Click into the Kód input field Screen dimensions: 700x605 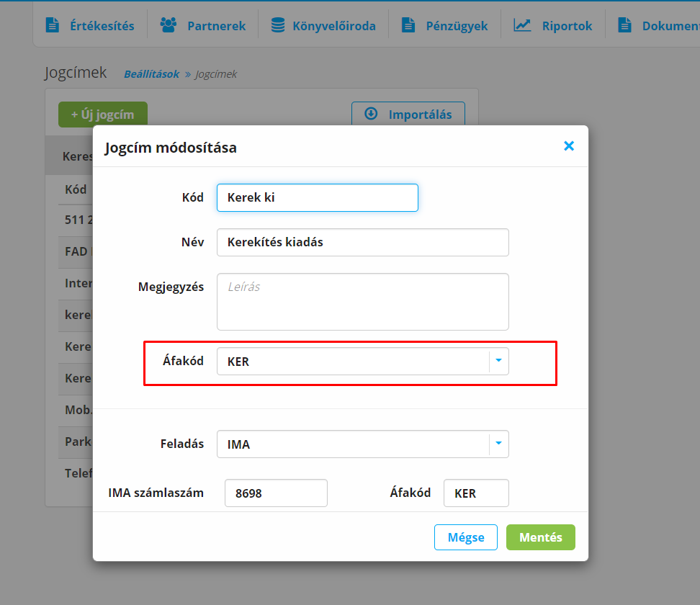tap(317, 197)
